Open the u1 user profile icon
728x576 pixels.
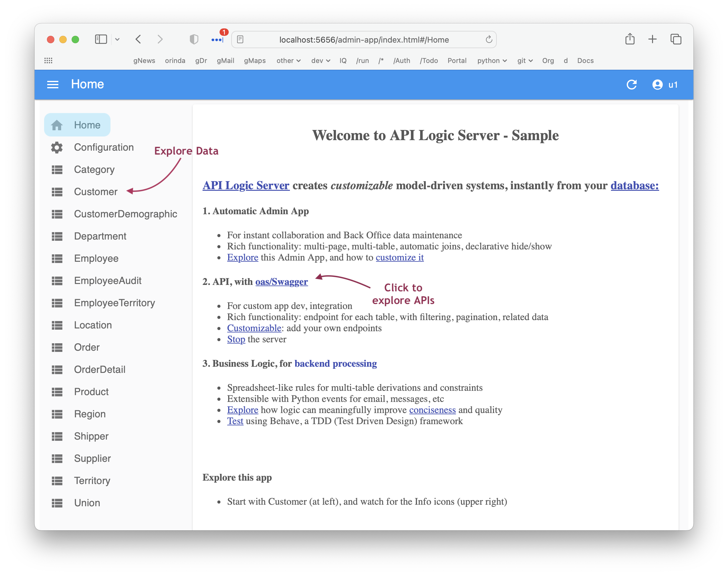click(x=657, y=84)
